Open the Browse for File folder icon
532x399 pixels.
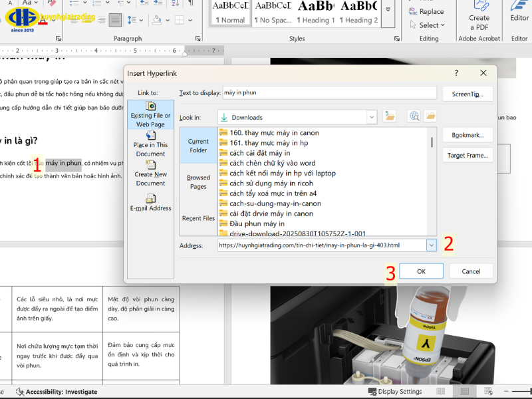click(x=430, y=117)
